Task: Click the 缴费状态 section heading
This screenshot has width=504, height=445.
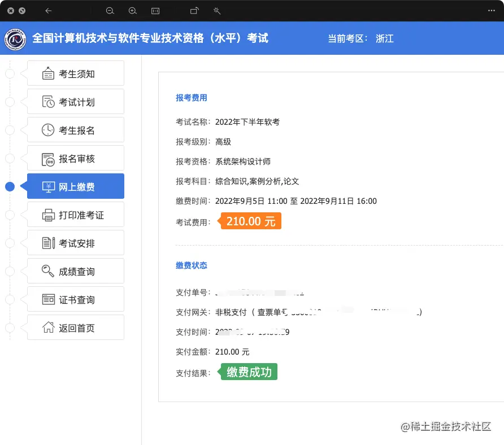Action: coord(191,265)
